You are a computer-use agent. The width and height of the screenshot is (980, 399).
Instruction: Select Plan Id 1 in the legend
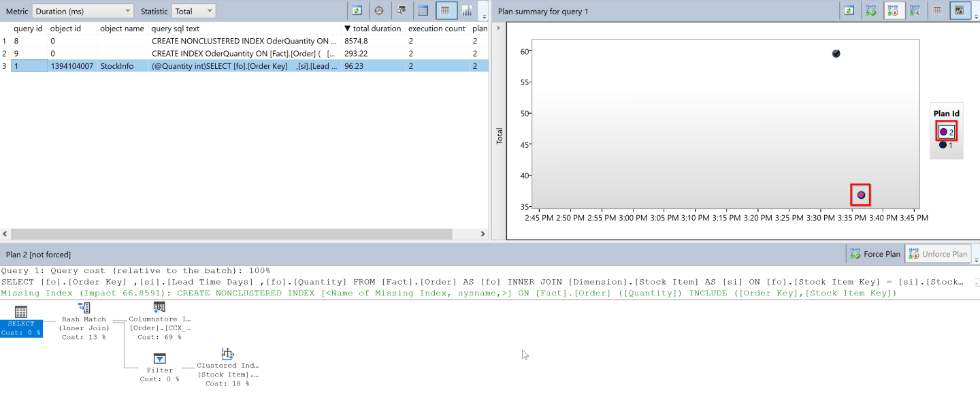pyautogui.click(x=945, y=145)
